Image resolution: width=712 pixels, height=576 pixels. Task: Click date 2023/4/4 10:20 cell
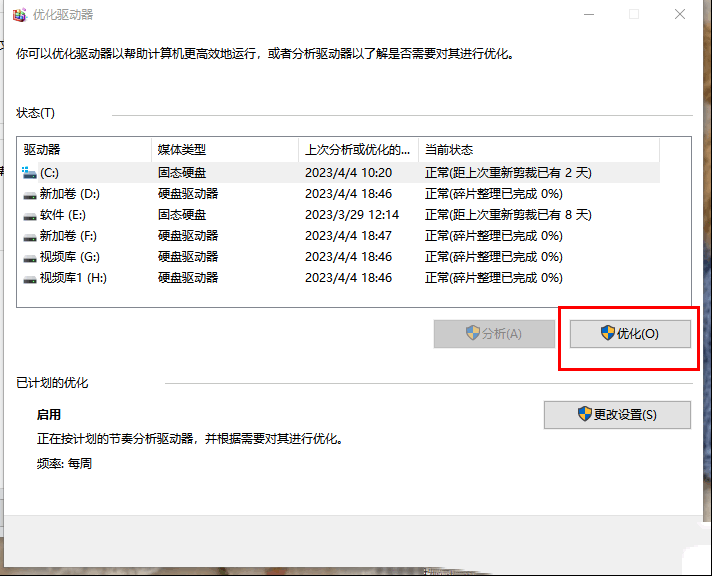[x=348, y=173]
